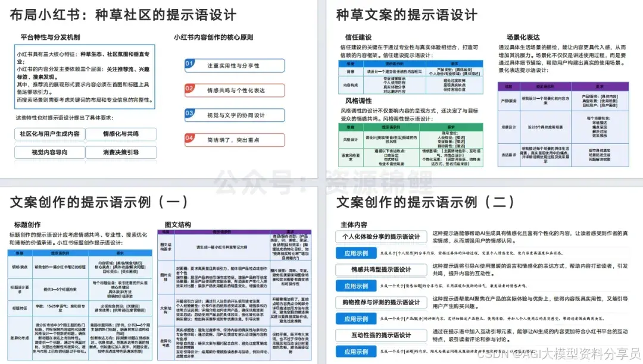This screenshot has height=364, width=643.
Task: Select principle 04 简洁明了，突出重点
Action: [x=235, y=140]
